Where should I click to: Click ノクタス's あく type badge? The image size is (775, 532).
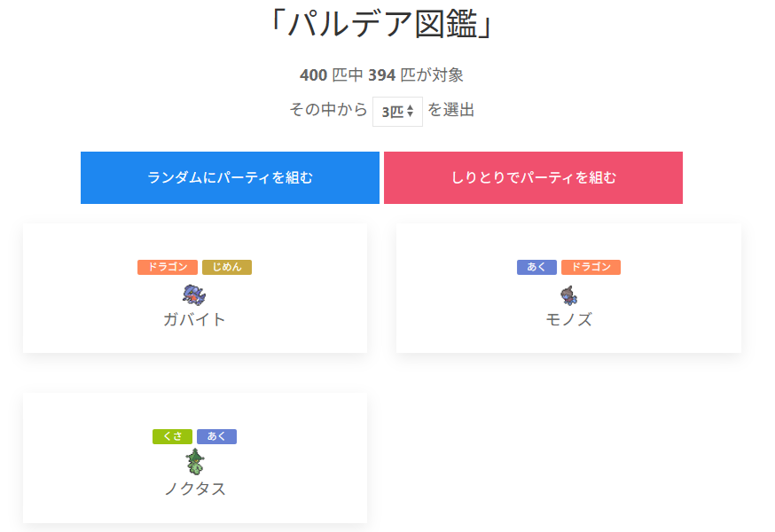coord(216,436)
